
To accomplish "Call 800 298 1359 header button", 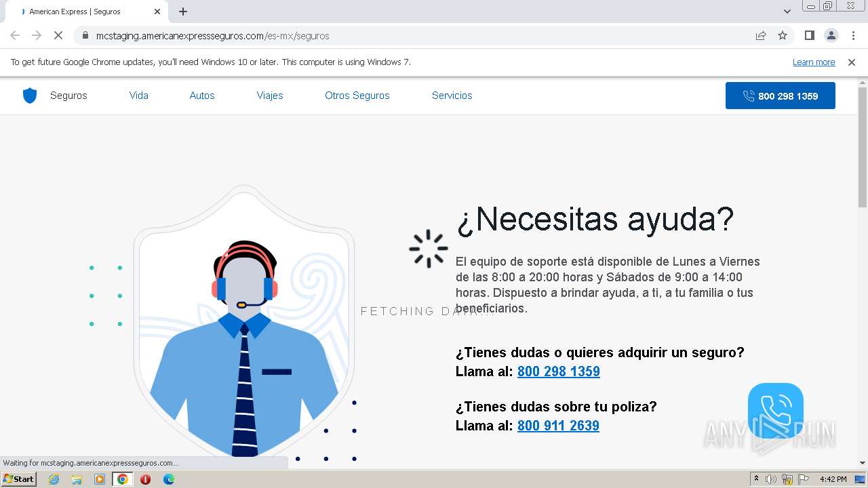I will tap(781, 96).
